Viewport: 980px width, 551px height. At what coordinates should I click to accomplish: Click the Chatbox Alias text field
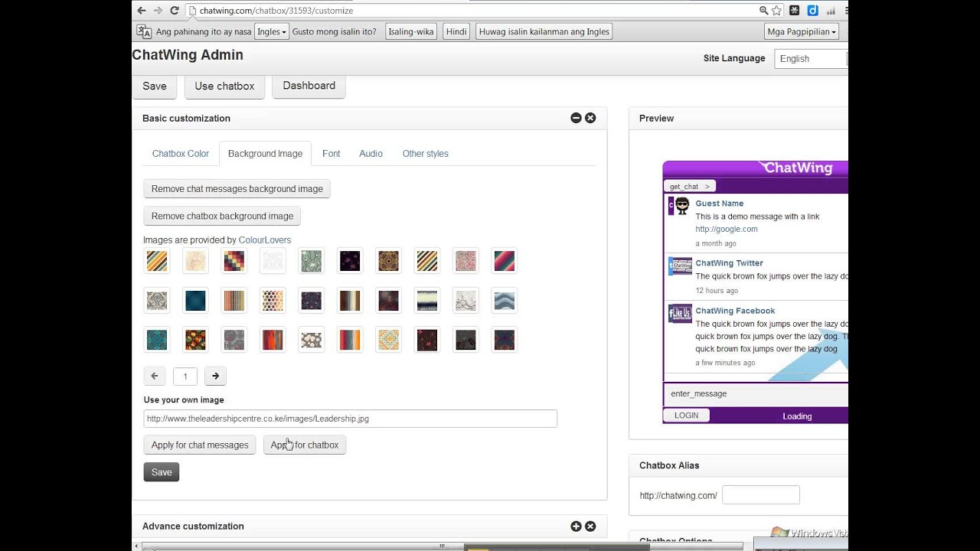(x=761, y=495)
